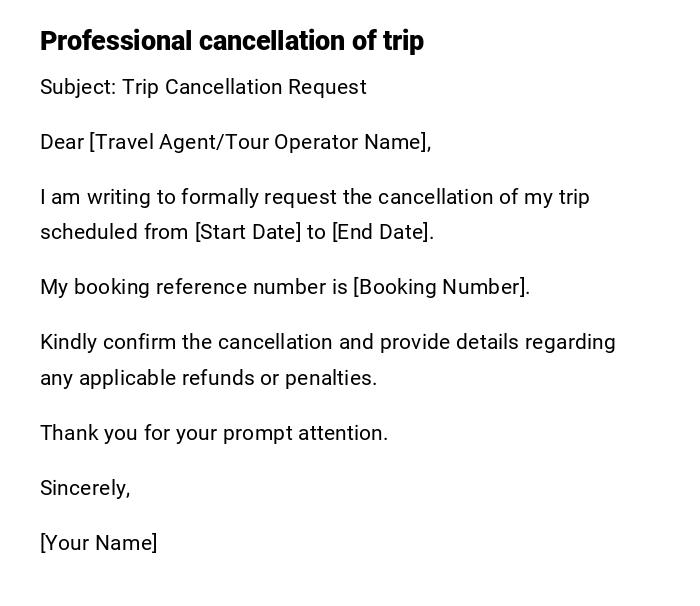
Task: Click the "Trip Cancellation Request" subject text
Action: [245, 87]
